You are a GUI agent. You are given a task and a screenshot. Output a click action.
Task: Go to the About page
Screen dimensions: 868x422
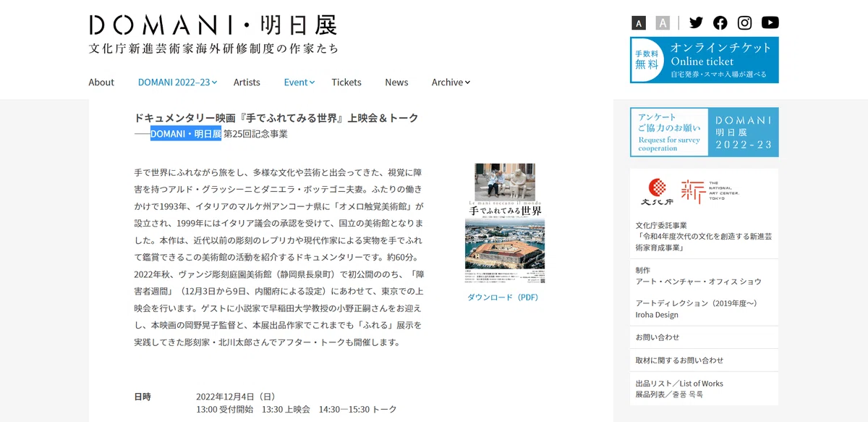click(x=101, y=82)
